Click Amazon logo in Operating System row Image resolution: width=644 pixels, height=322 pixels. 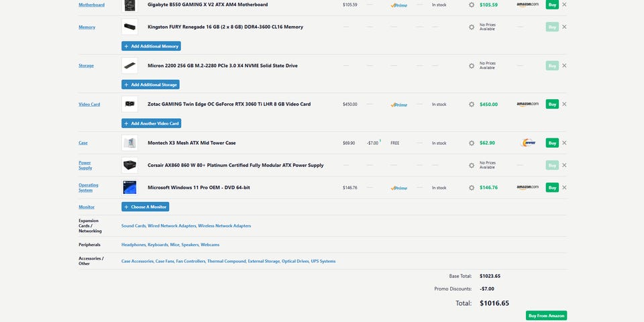[x=527, y=188]
